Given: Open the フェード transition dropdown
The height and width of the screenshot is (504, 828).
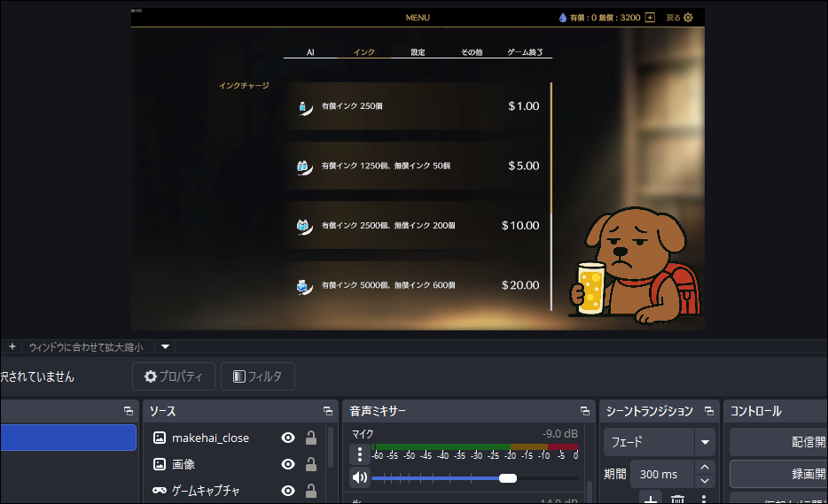Looking at the screenshot, I should [x=705, y=442].
